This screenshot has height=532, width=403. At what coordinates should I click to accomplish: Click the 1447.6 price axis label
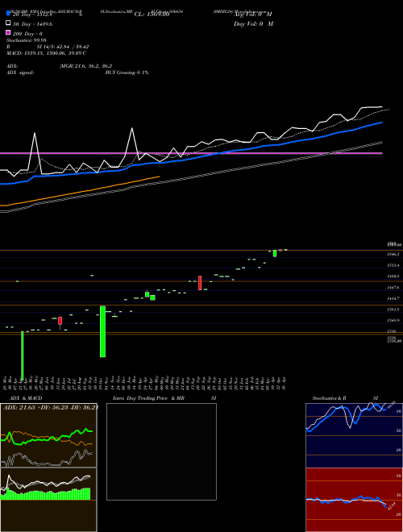393,288
